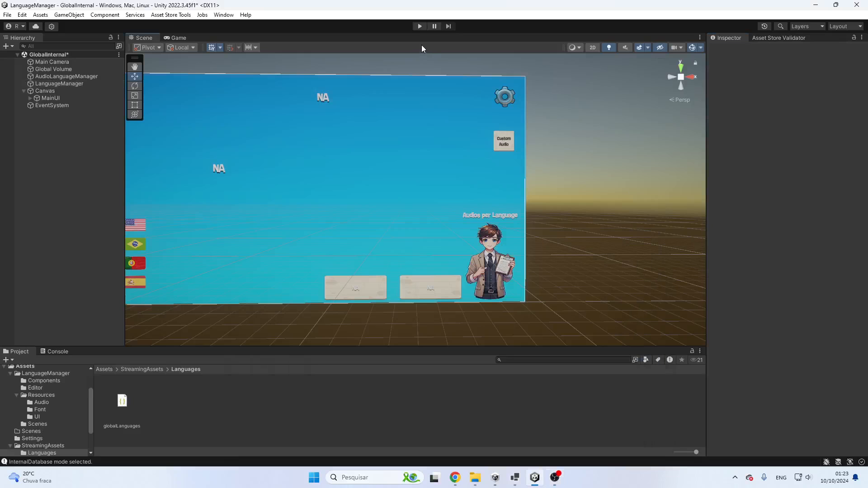Click the Play button
Screen dimensions: 868x488
(420, 26)
